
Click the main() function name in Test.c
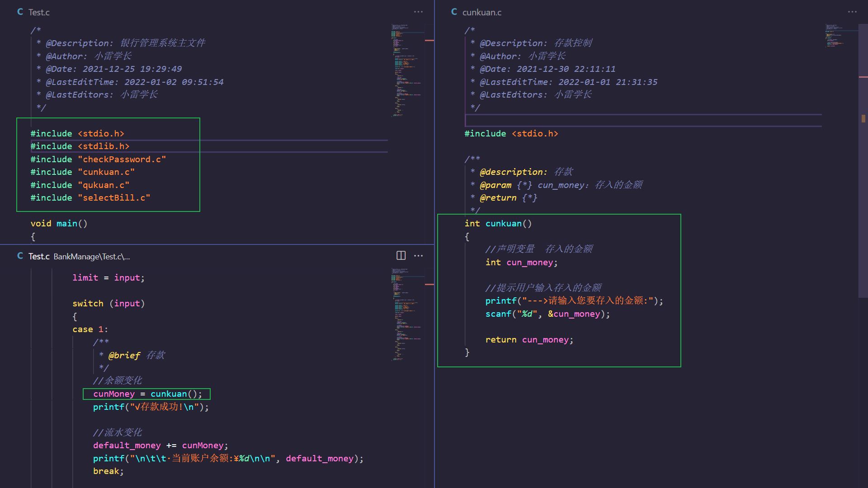click(66, 224)
